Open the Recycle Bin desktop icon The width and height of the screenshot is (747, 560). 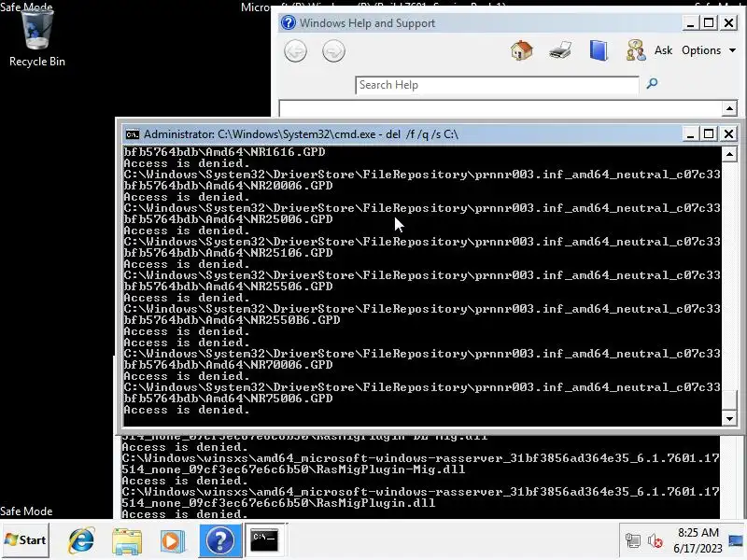pos(36,39)
